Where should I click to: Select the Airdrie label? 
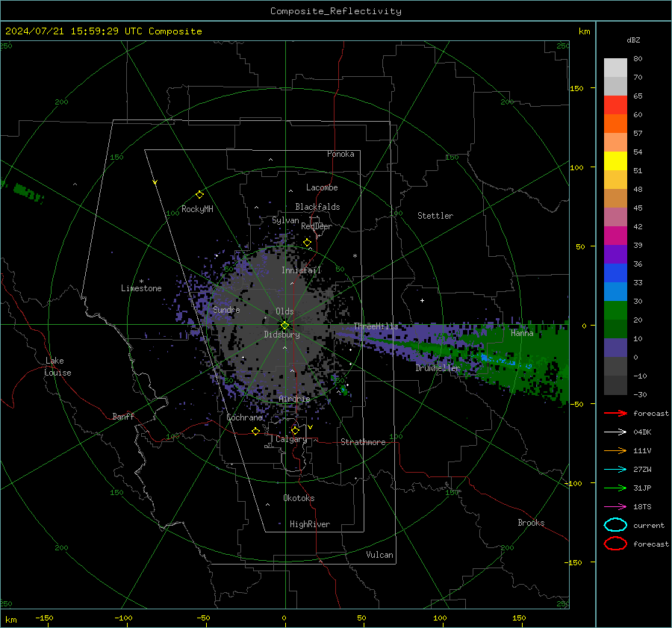[x=294, y=399]
